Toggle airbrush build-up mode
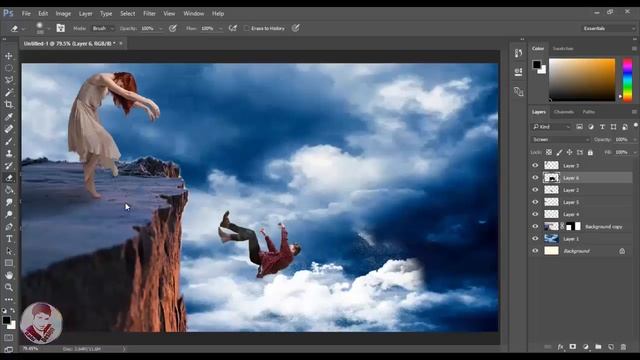The image size is (640, 360). [x=233, y=28]
